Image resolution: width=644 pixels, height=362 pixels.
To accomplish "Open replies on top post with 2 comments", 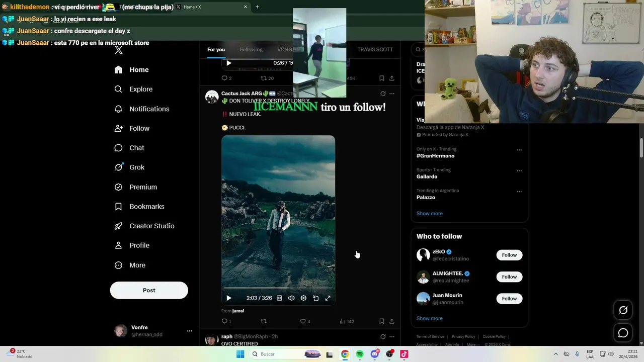I will (226, 78).
